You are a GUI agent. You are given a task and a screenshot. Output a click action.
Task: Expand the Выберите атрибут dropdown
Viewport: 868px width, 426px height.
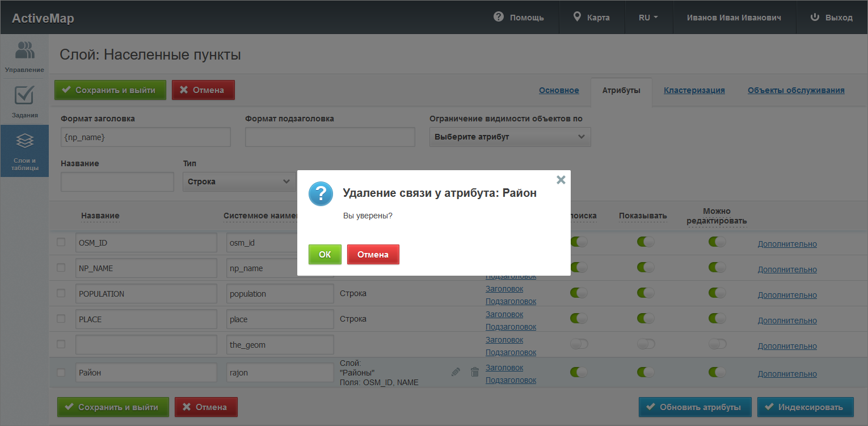509,137
